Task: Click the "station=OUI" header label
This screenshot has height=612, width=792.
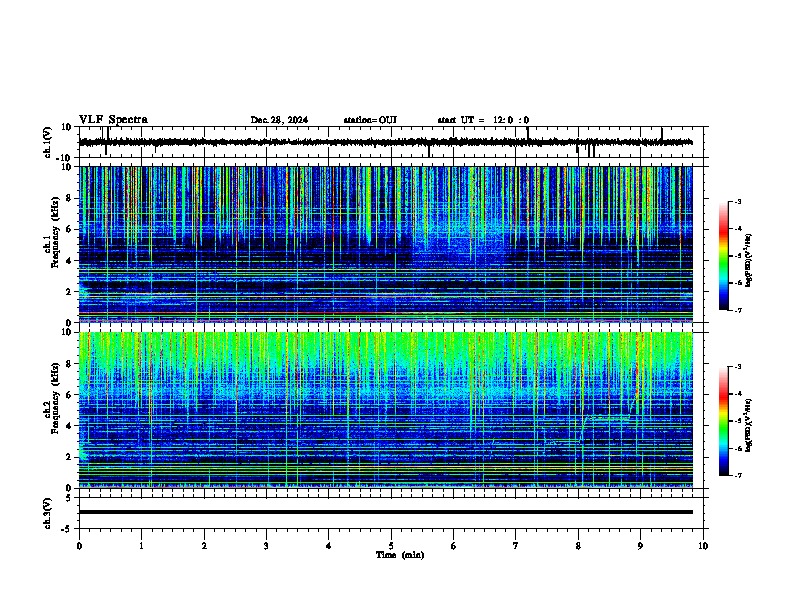Action: 370,120
